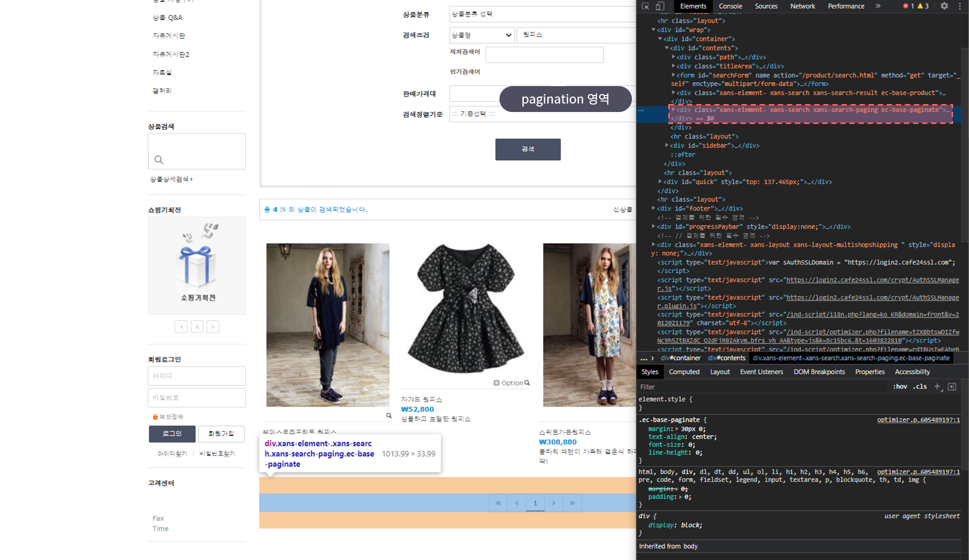Click the new style rule plus icon
This screenshot has height=560, width=969.
click(x=937, y=386)
